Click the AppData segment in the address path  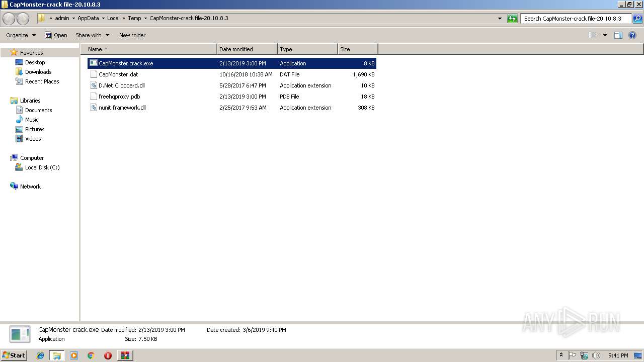point(88,19)
